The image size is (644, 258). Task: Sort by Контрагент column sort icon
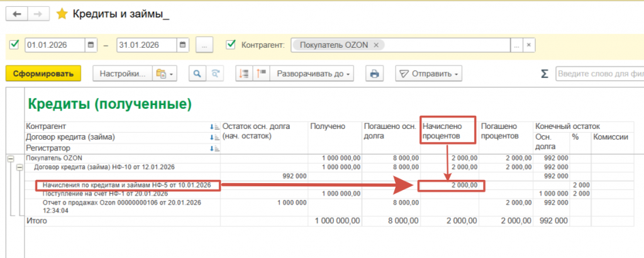coord(214,126)
